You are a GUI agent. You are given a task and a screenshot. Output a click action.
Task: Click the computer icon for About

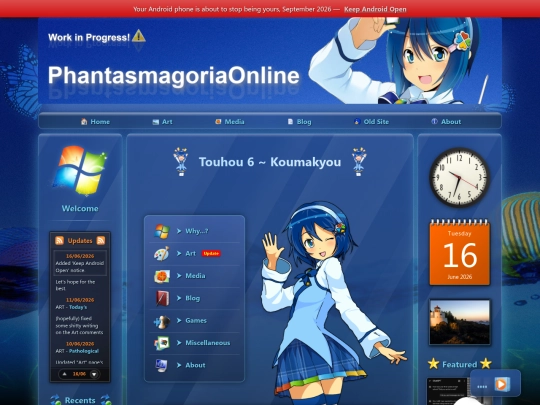point(161,365)
